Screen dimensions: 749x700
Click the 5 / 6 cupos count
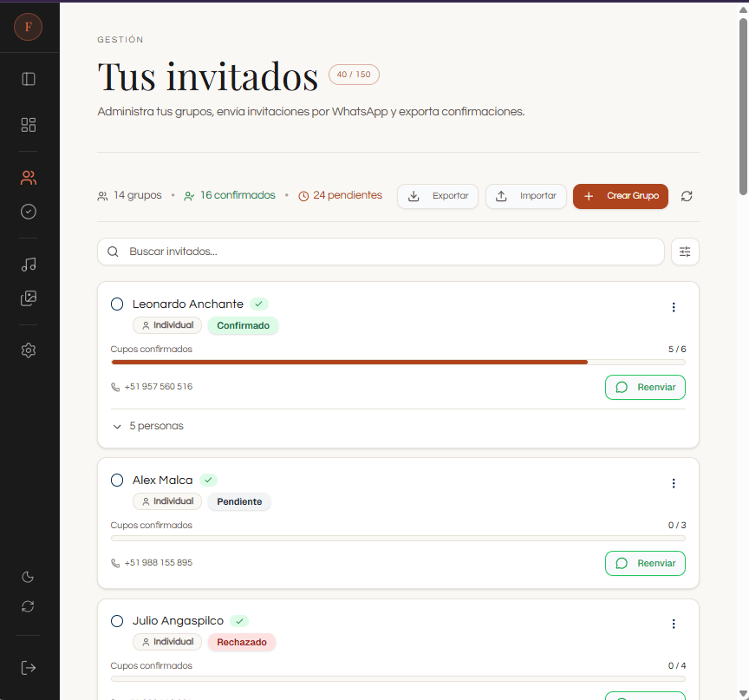[677, 350]
